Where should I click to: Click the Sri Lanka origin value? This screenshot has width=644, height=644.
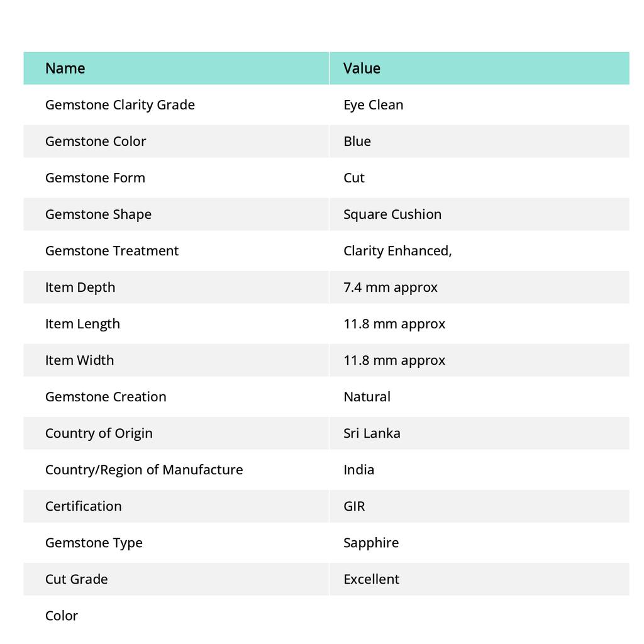[x=372, y=433]
